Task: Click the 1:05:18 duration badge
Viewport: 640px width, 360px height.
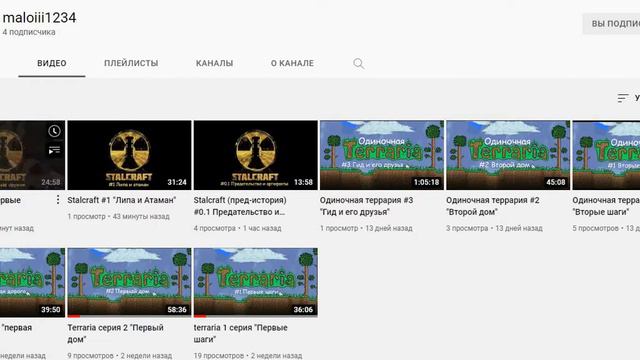Action: [427, 182]
